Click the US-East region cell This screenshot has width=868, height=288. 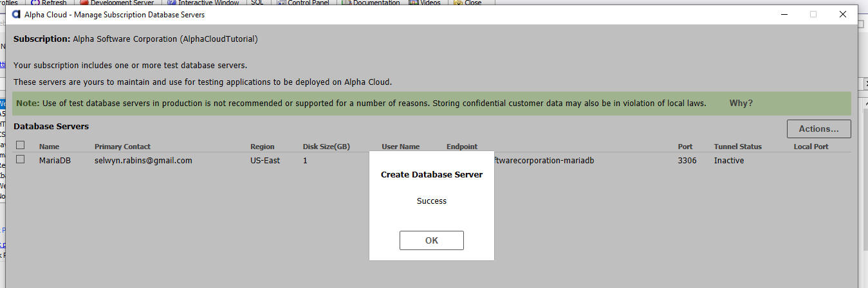pos(265,160)
